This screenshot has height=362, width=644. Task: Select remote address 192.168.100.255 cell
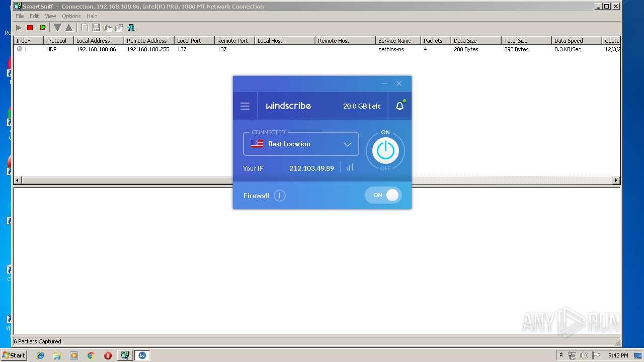click(148, 49)
